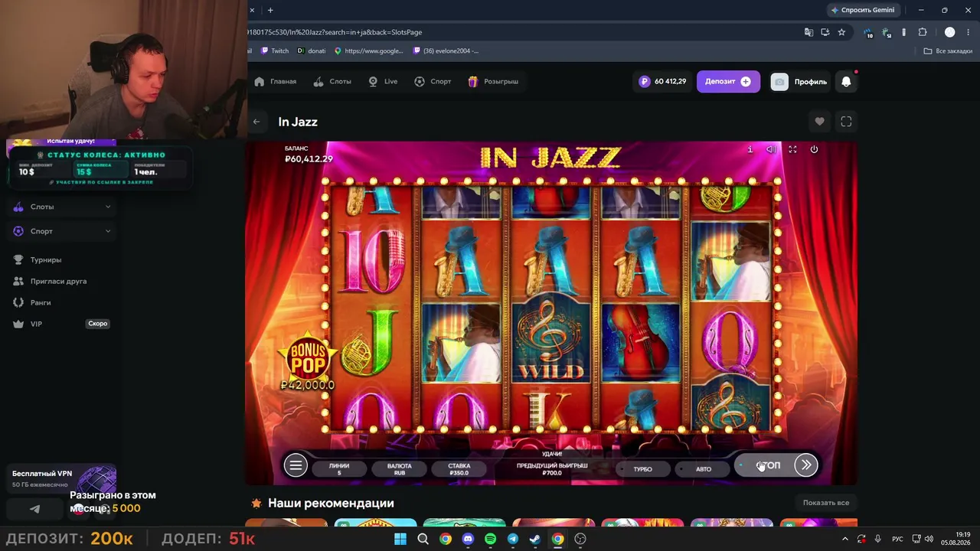Open the Windows Start menu
The image size is (980, 551).
tap(400, 539)
